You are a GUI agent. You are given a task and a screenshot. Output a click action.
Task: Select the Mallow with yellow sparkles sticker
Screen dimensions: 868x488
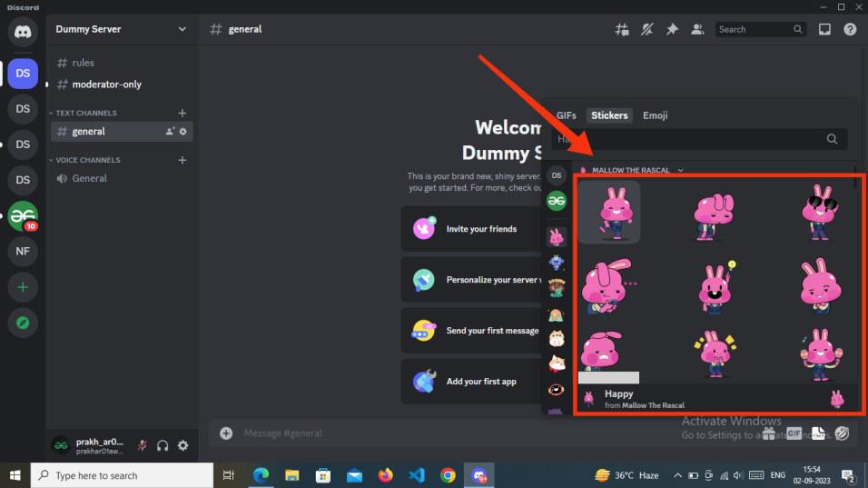pyautogui.click(x=715, y=354)
